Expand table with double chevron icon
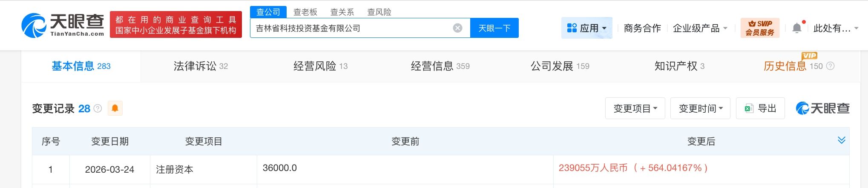 tap(841, 140)
